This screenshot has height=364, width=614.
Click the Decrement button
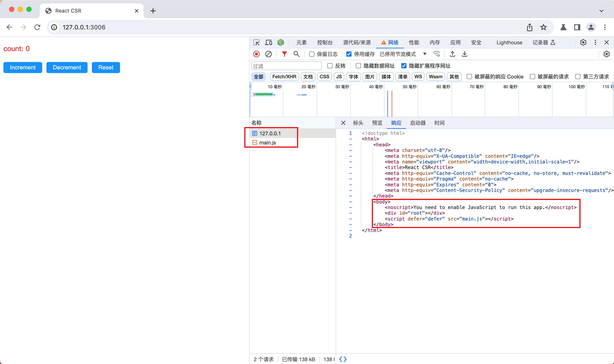67,67
